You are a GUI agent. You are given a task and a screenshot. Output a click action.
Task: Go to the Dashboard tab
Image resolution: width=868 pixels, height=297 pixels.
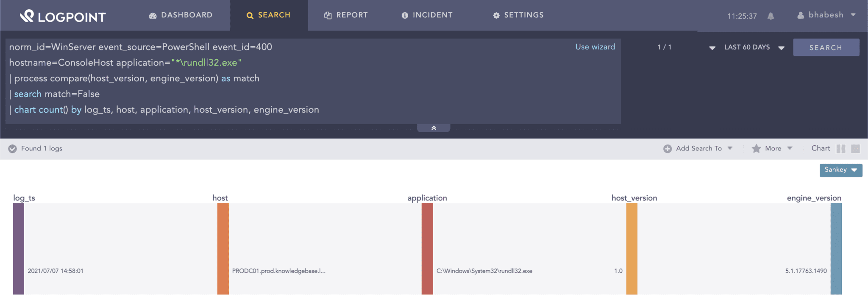[x=181, y=15]
